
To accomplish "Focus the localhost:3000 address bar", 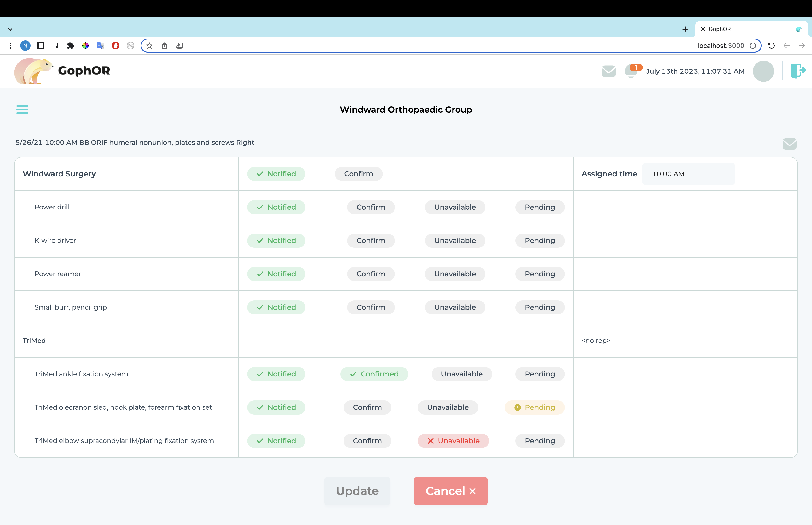I will pyautogui.click(x=451, y=46).
